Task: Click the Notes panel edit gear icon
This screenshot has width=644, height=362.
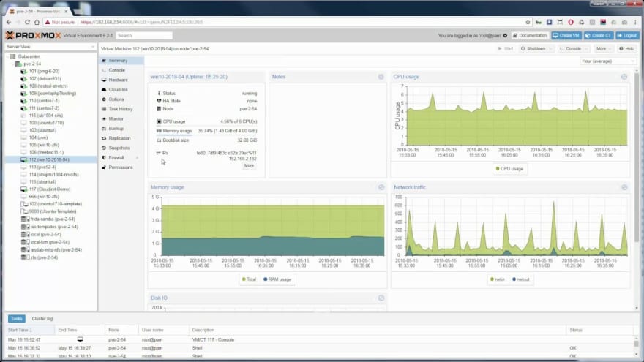Action: [x=381, y=77]
